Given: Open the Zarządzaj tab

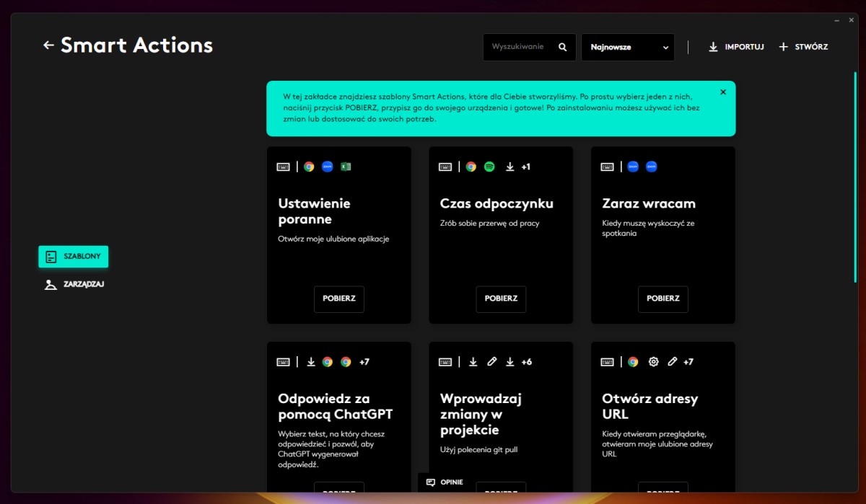Looking at the screenshot, I should coord(74,284).
